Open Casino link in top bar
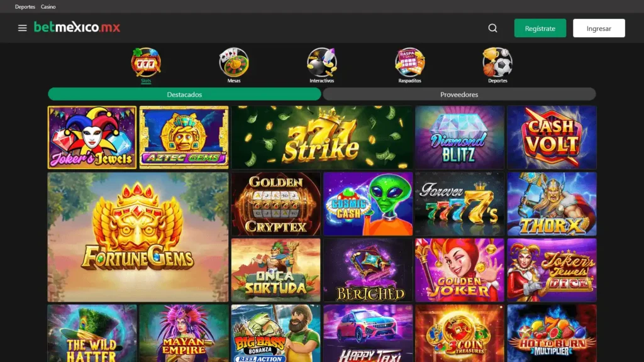The width and height of the screenshot is (644, 362). pos(48,6)
